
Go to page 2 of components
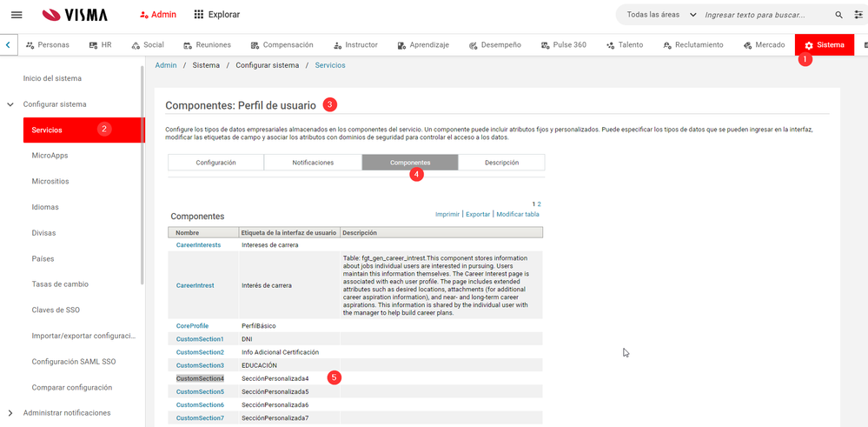click(539, 204)
